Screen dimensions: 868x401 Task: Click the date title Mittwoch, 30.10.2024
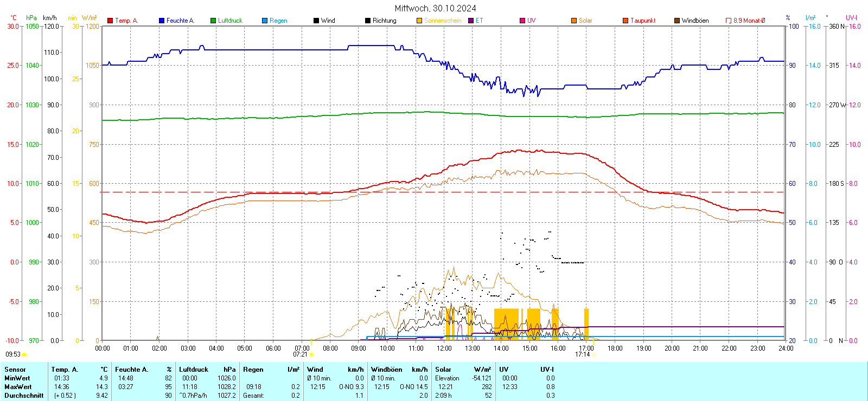[x=435, y=8]
